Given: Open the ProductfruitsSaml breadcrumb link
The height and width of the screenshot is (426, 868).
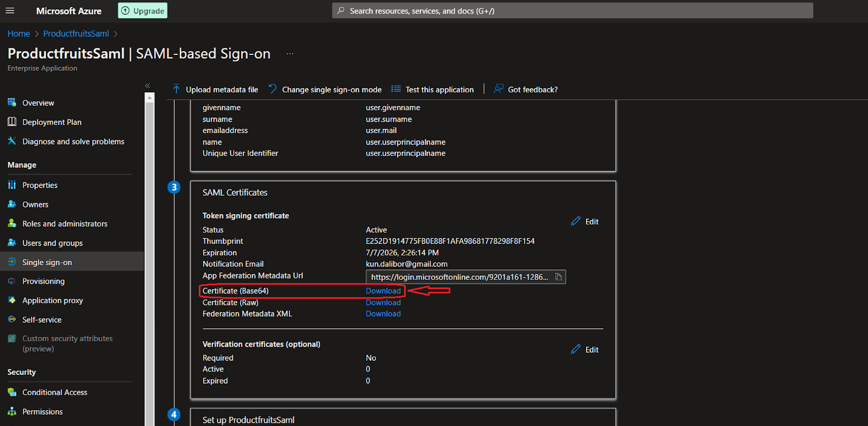Looking at the screenshot, I should coord(76,34).
